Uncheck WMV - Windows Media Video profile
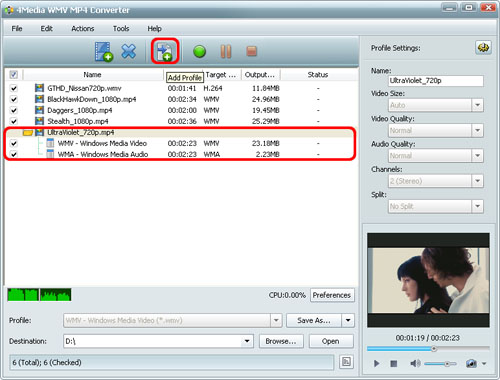500x380 pixels. click(x=14, y=143)
